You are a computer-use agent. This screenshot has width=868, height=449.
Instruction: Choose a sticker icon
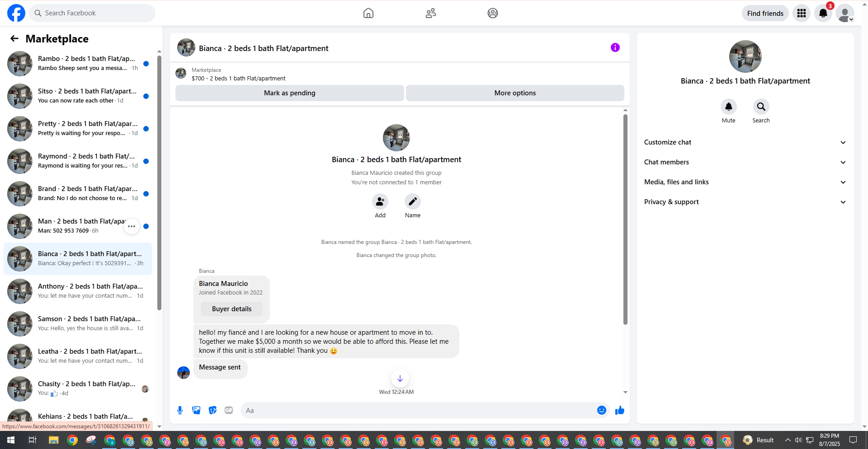(212, 410)
